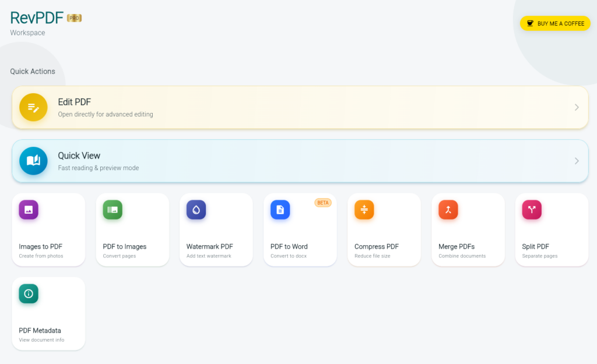The width and height of the screenshot is (597, 364).
Task: Click 'Reduce file size' caption
Action: click(x=373, y=256)
